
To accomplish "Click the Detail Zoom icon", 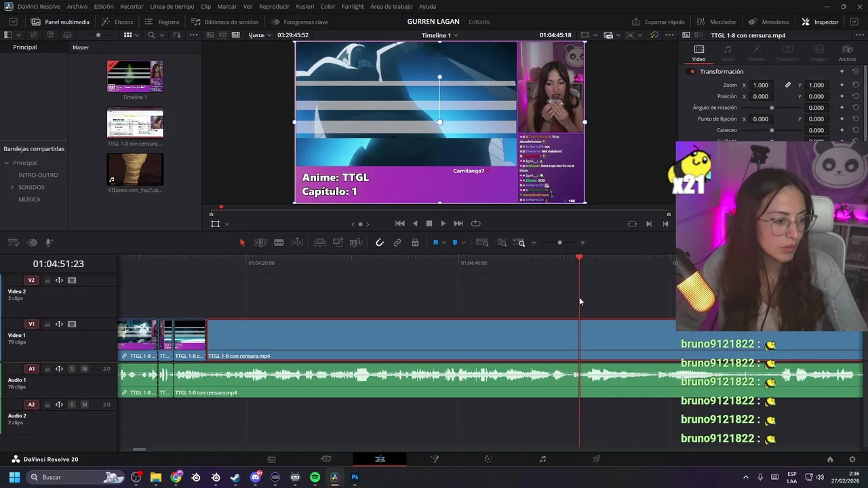I will [x=502, y=243].
